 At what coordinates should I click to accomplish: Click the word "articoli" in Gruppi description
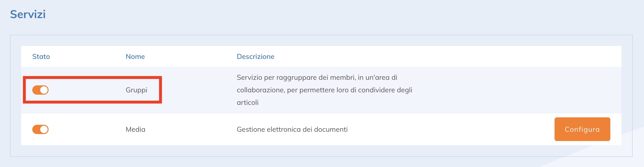pos(247,102)
